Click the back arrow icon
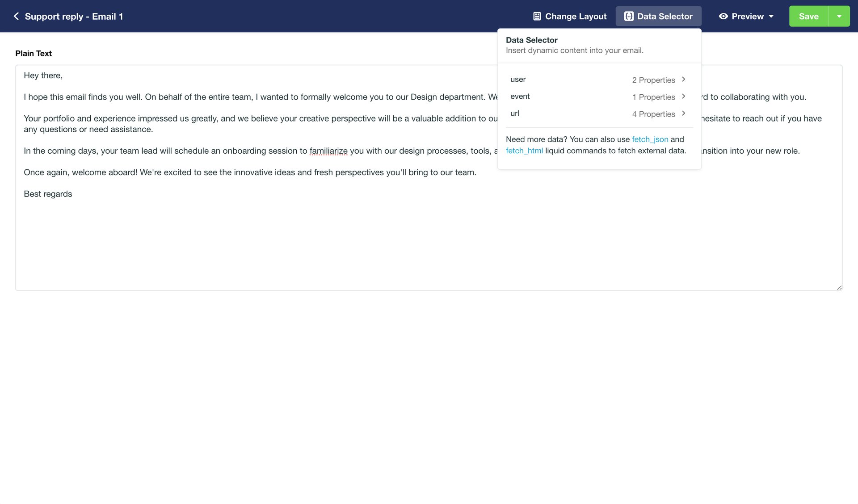 point(16,17)
